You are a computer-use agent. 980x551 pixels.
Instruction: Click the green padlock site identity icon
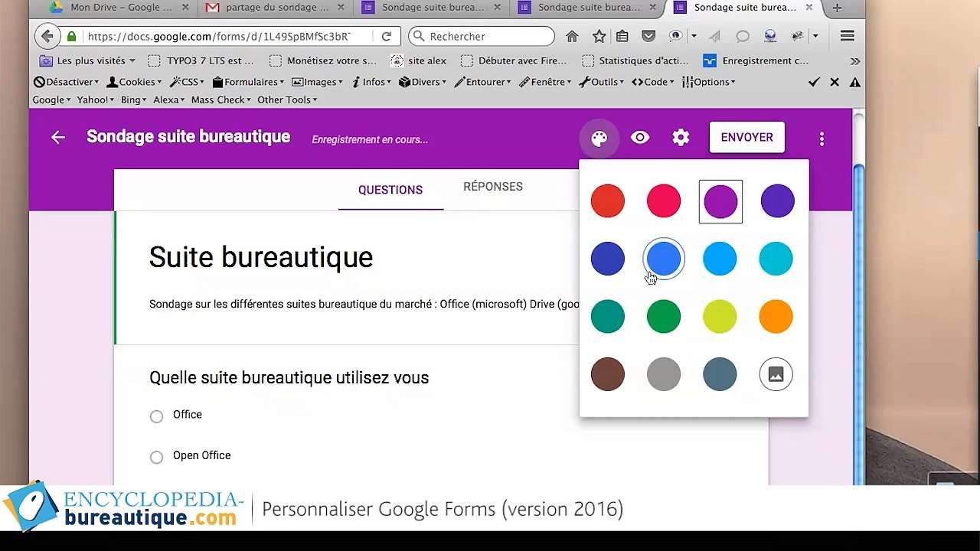click(72, 36)
